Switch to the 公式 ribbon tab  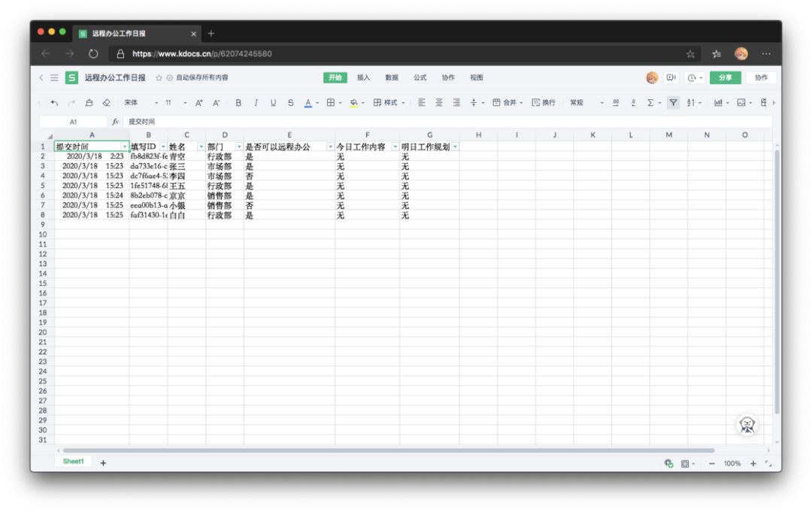tap(420, 77)
